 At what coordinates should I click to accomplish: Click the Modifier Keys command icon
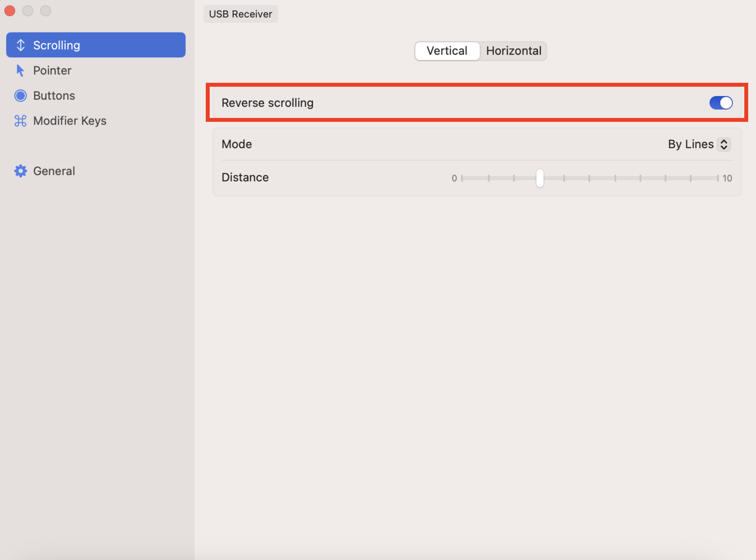point(20,121)
